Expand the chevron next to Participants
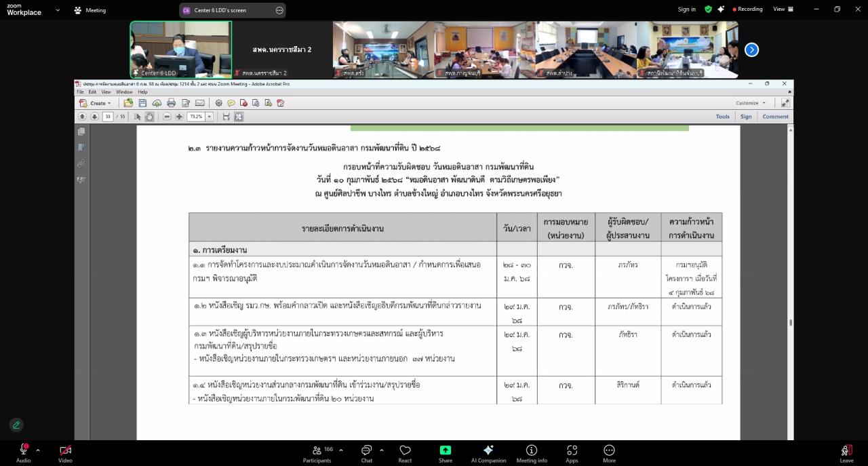This screenshot has height=466, width=868. (x=340, y=450)
